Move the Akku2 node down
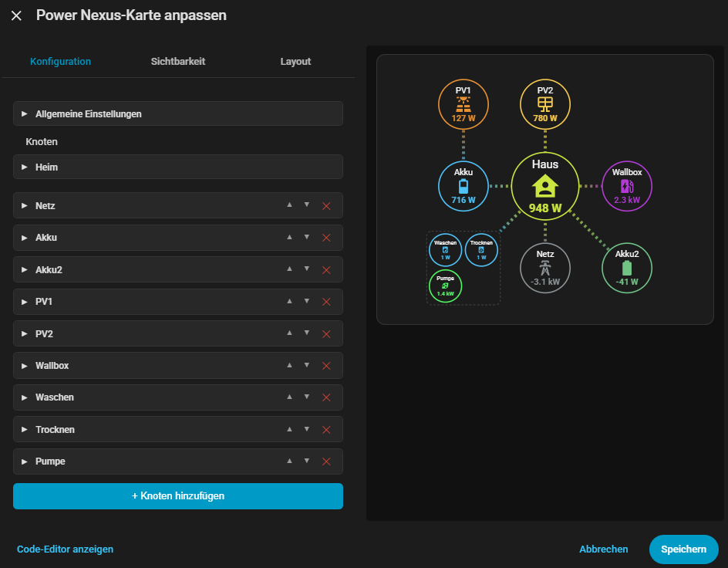Image resolution: width=728 pixels, height=568 pixels. point(306,269)
